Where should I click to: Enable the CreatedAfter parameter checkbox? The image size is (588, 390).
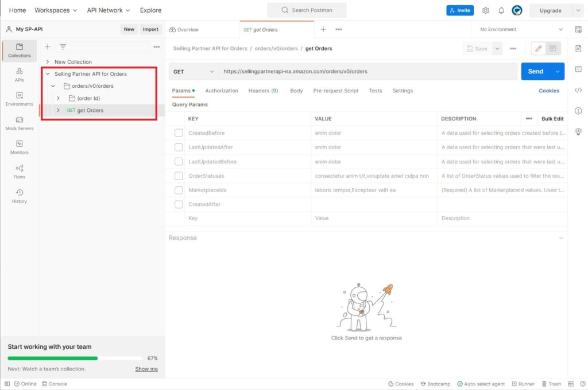pyautogui.click(x=179, y=205)
